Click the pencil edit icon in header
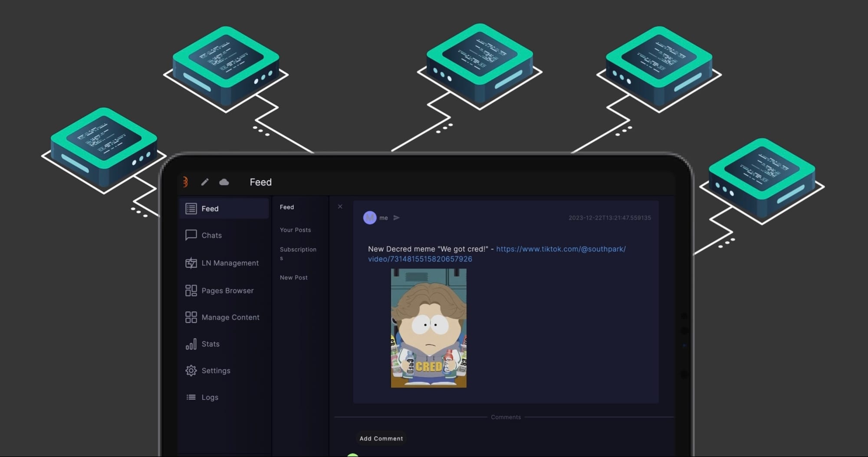 coord(205,182)
